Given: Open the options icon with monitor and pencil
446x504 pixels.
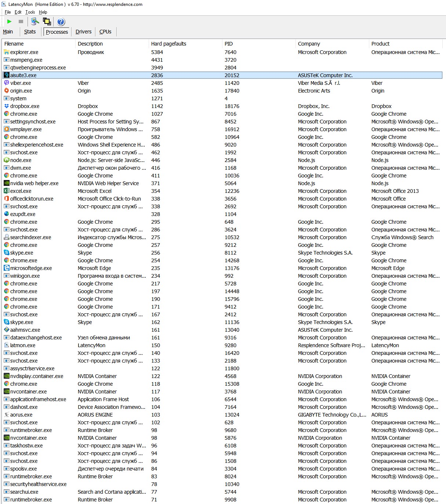Looking at the screenshot, I should pos(35,22).
